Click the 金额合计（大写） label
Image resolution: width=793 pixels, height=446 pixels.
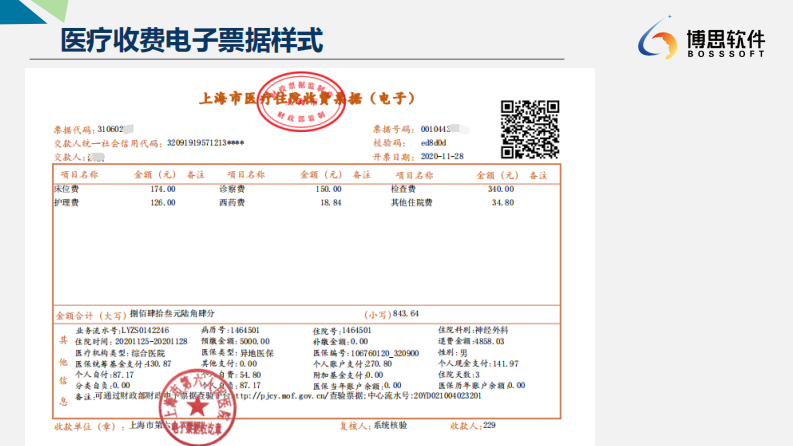(91, 316)
